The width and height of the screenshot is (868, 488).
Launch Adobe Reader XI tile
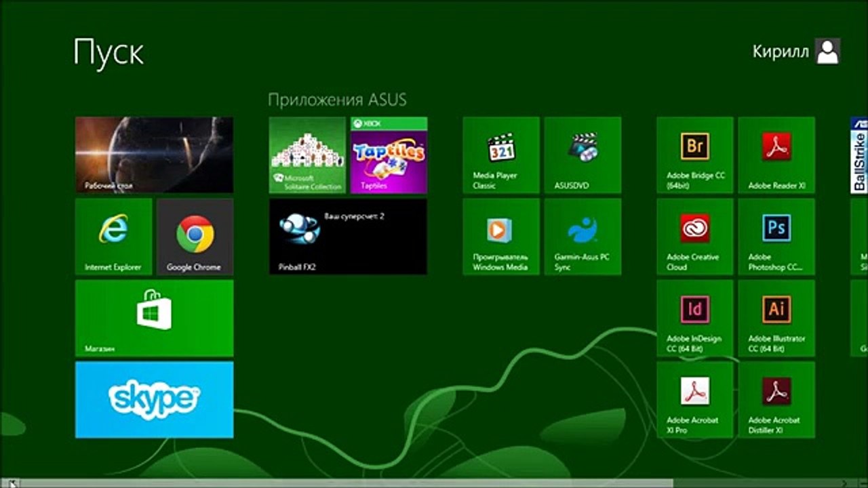pyautogui.click(x=776, y=155)
